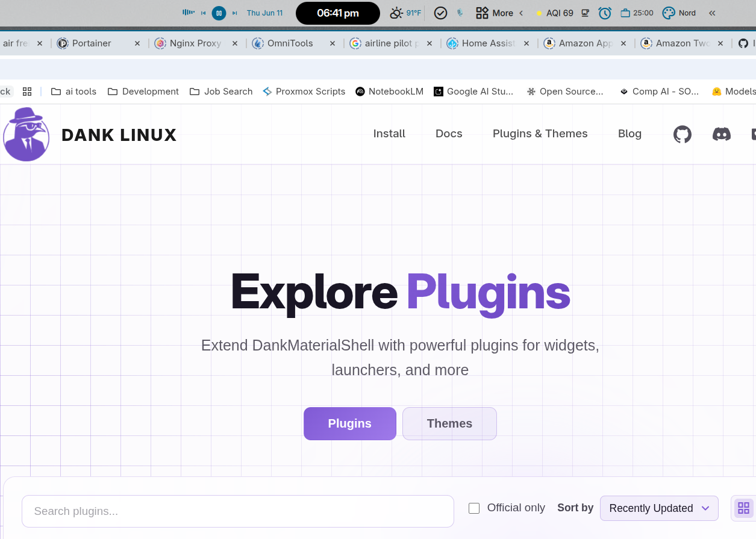Focus the Search plugins input field

tap(238, 511)
